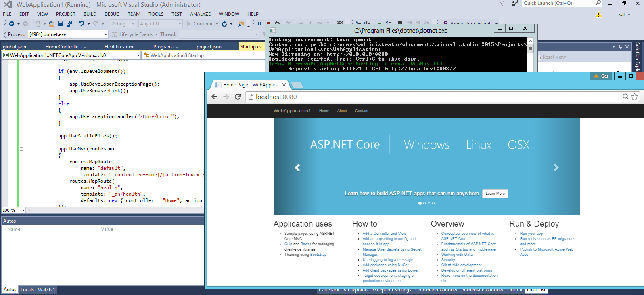Image resolution: width=644 pixels, height=295 pixels.
Task: Click the Learn More button on carousel
Action: click(x=495, y=194)
